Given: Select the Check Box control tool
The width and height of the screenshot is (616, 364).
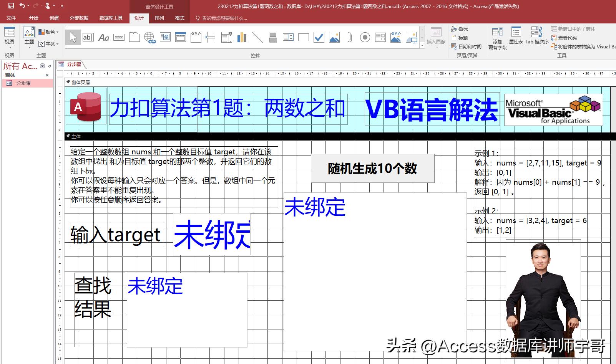Looking at the screenshot, I should [x=318, y=37].
